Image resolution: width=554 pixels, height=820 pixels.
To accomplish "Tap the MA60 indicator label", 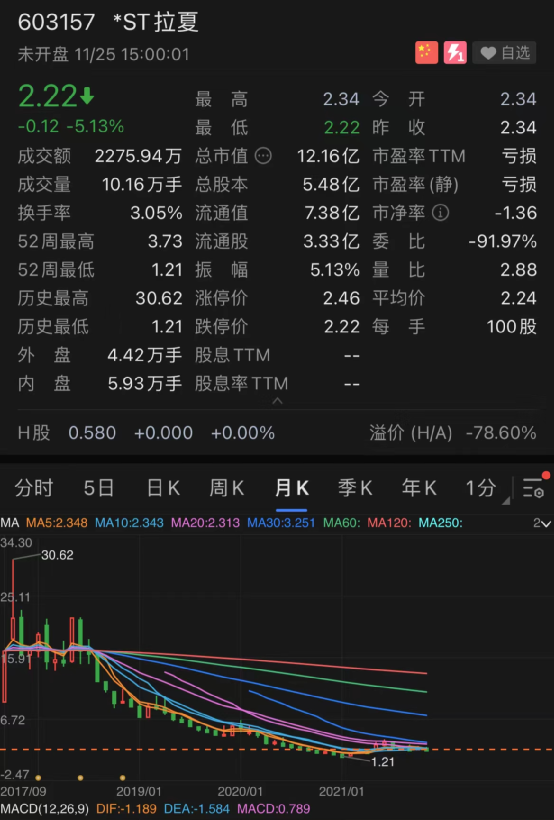I will click(x=342, y=522).
